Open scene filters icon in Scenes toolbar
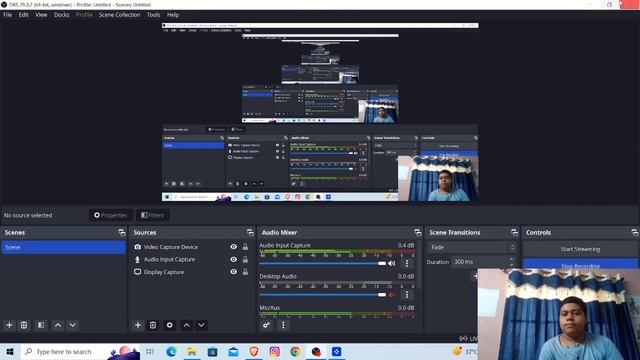The height and width of the screenshot is (360, 640). point(41,325)
